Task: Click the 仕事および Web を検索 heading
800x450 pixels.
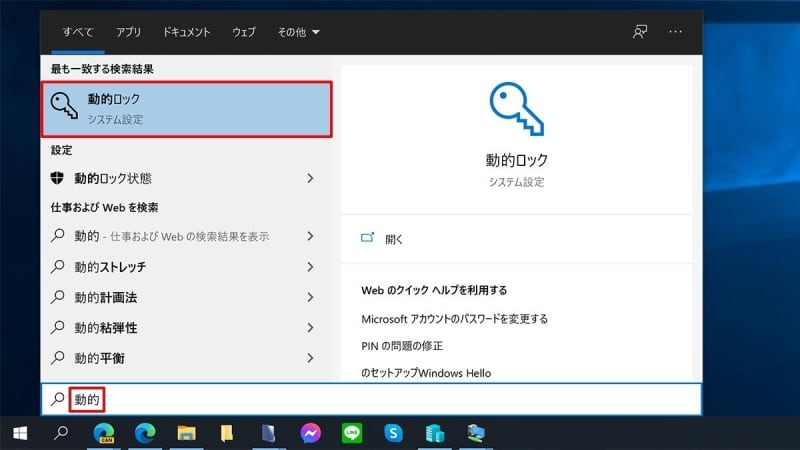Action: pyautogui.click(x=104, y=207)
